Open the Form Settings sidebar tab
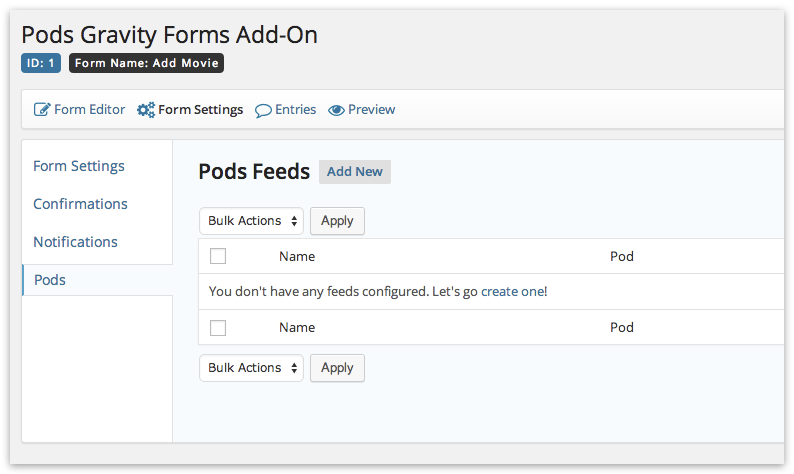The width and height of the screenshot is (794, 474). [78, 166]
